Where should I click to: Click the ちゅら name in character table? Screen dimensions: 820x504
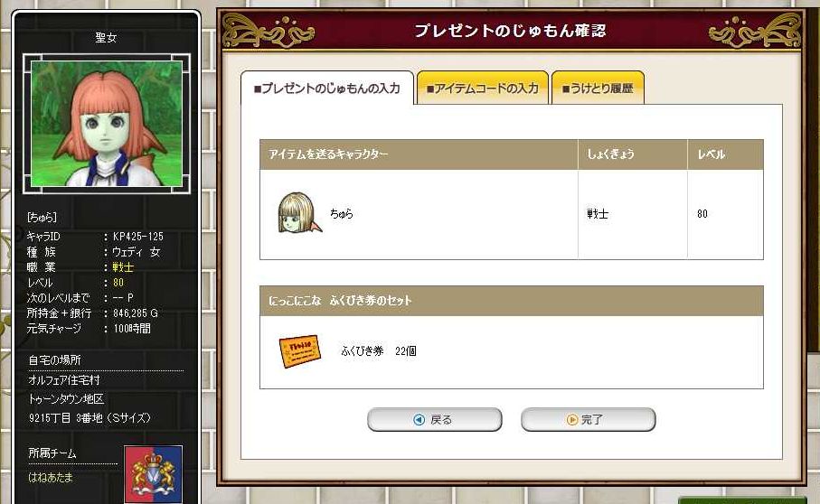pyautogui.click(x=342, y=213)
